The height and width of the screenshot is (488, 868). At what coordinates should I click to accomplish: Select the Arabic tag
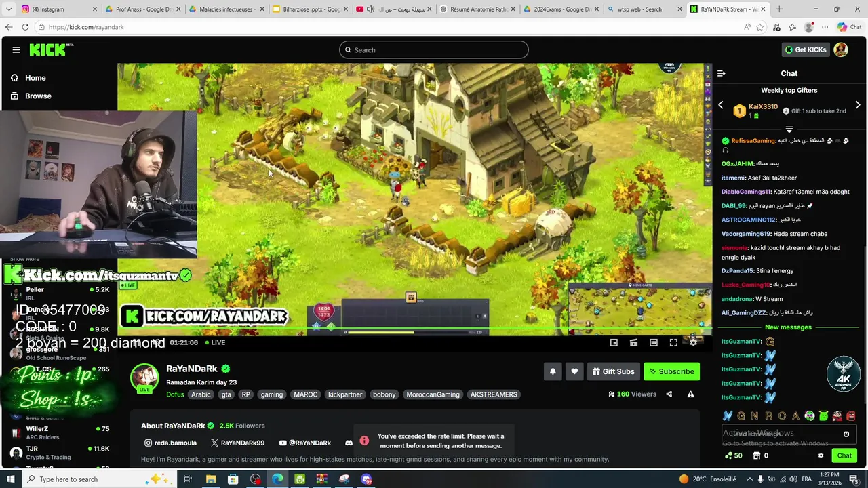tap(201, 394)
